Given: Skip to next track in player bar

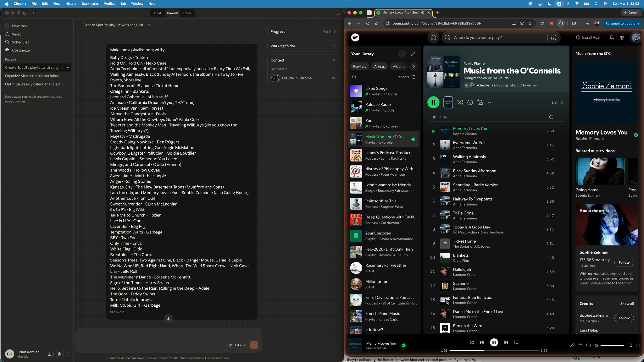Looking at the screenshot, I should (506, 343).
